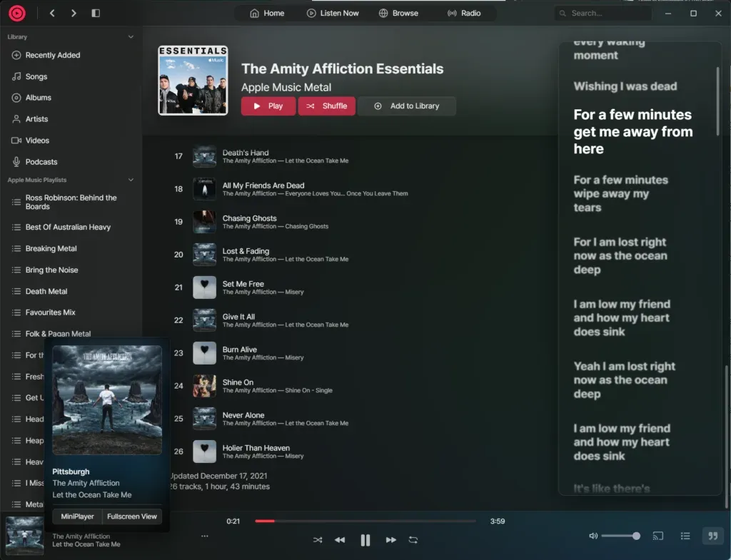Click the Pittsburgh album art in popup
The height and width of the screenshot is (560, 731).
107,399
